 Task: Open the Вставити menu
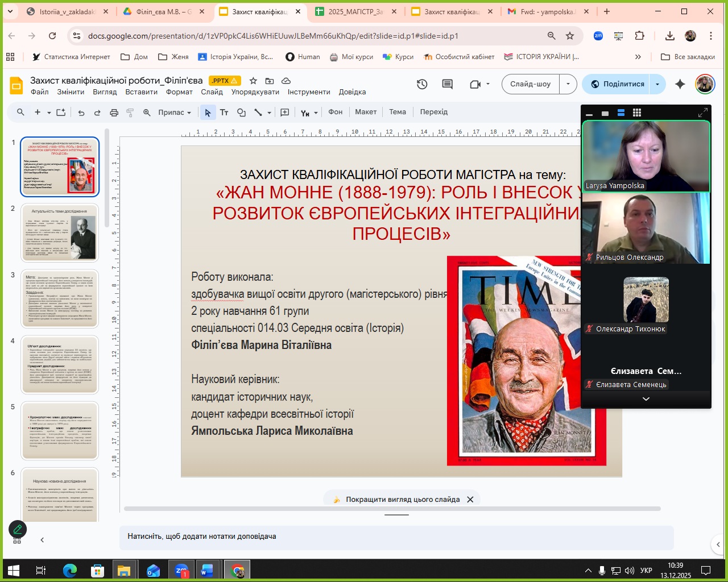coord(141,92)
